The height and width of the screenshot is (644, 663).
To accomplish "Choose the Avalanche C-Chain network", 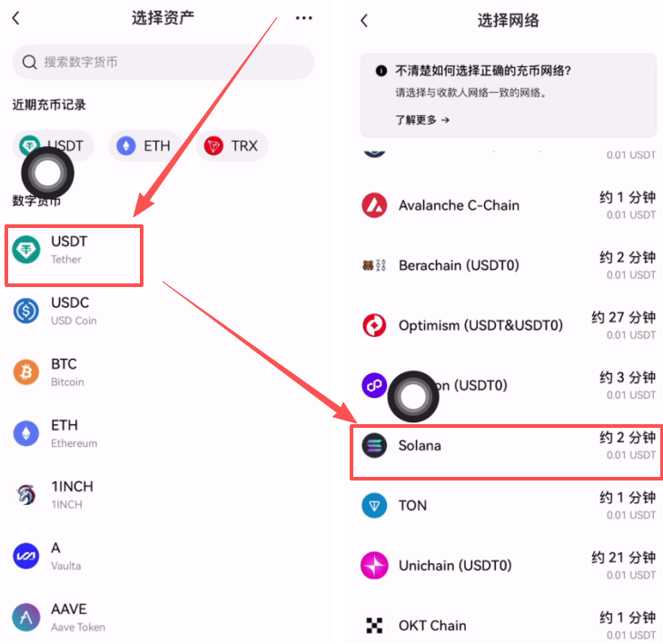I will 509,205.
